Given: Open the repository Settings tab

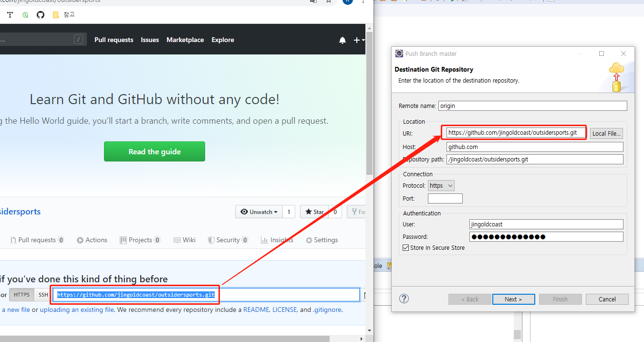Looking at the screenshot, I should click(322, 240).
